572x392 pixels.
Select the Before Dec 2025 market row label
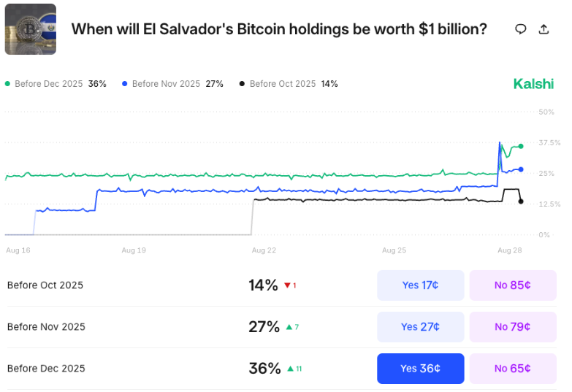click(46, 369)
